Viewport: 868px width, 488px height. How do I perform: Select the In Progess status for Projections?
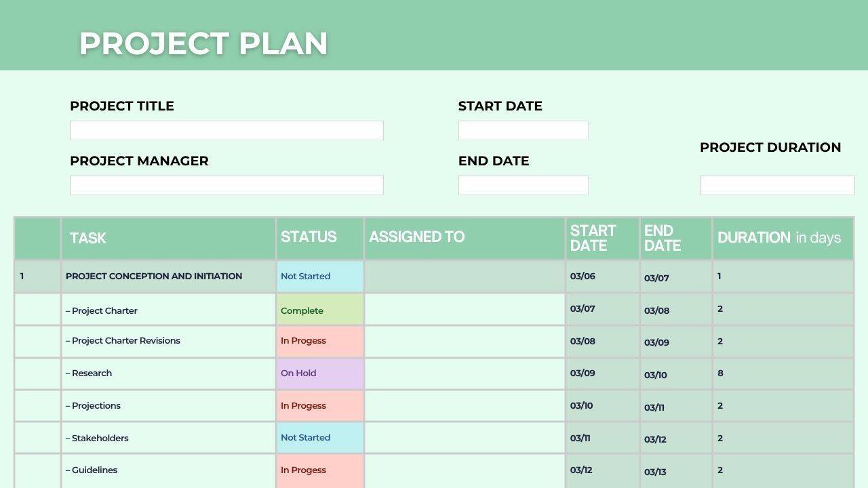click(x=320, y=406)
